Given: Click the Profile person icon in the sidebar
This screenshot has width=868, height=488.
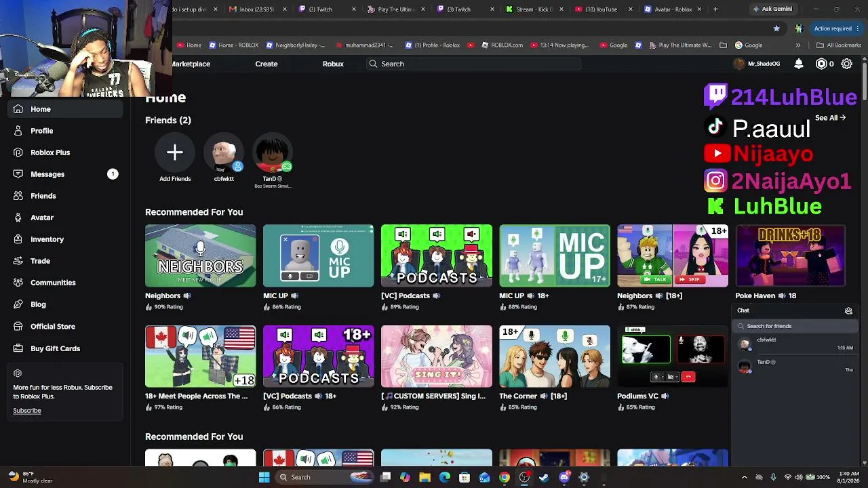Looking at the screenshot, I should [18, 131].
